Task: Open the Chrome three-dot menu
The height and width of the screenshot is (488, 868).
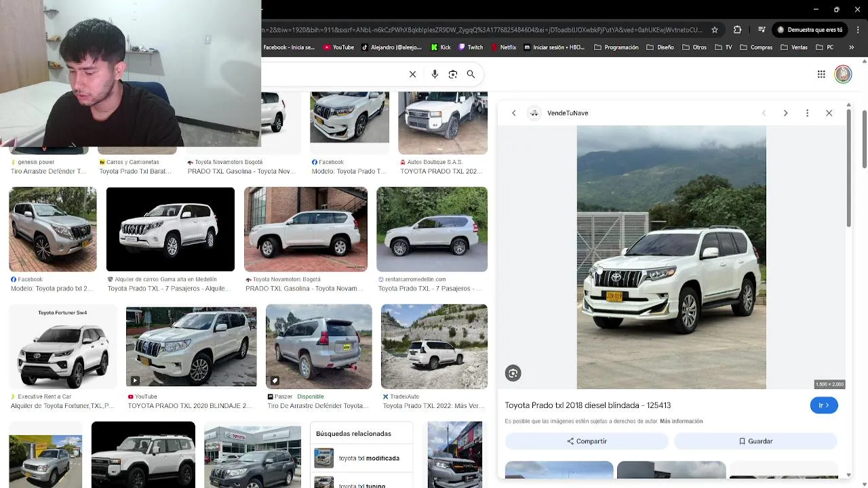Action: (858, 30)
